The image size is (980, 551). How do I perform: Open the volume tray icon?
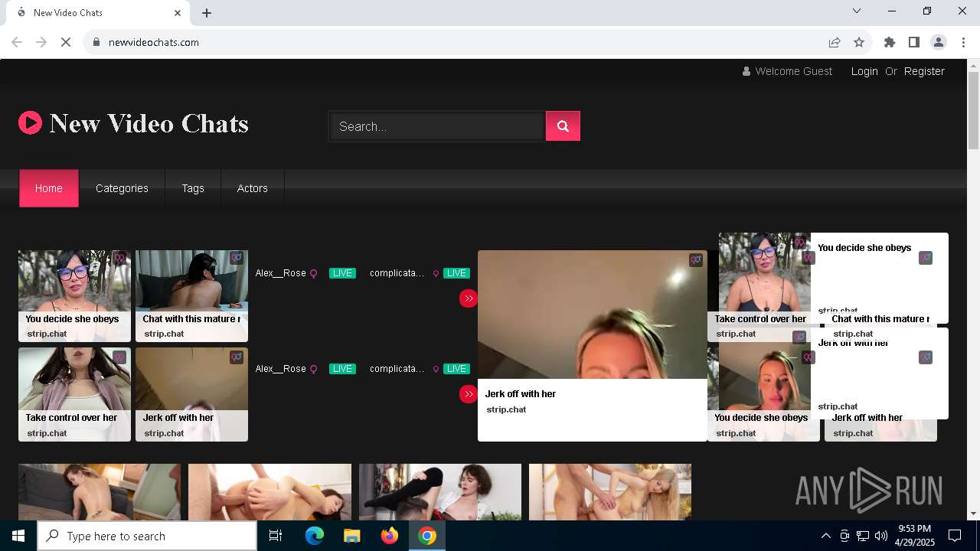click(x=881, y=536)
